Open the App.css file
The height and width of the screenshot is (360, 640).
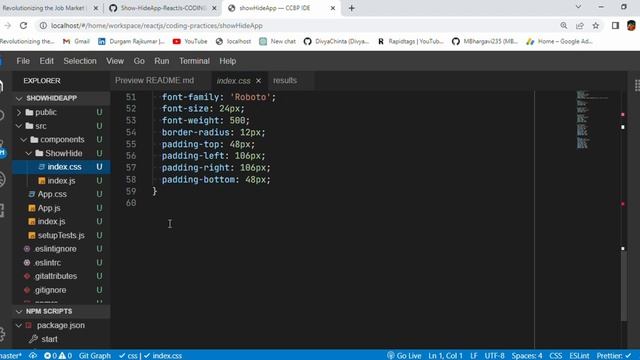point(61,194)
